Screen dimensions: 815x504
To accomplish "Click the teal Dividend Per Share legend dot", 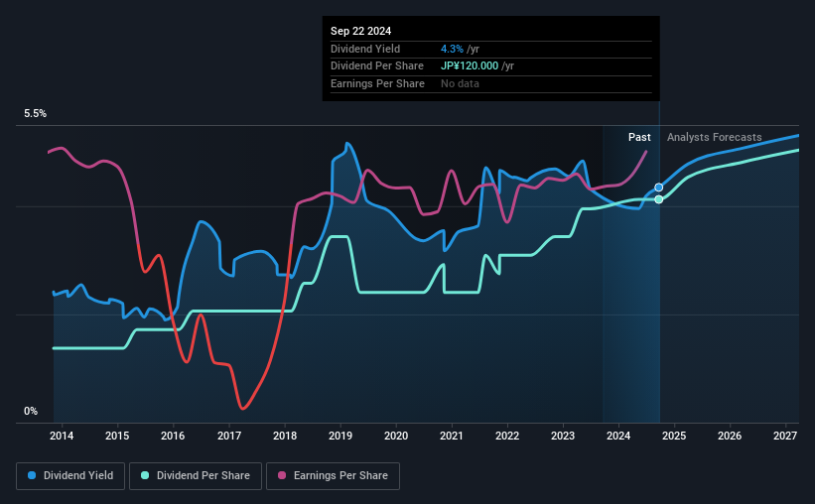I will pyautogui.click(x=145, y=475).
